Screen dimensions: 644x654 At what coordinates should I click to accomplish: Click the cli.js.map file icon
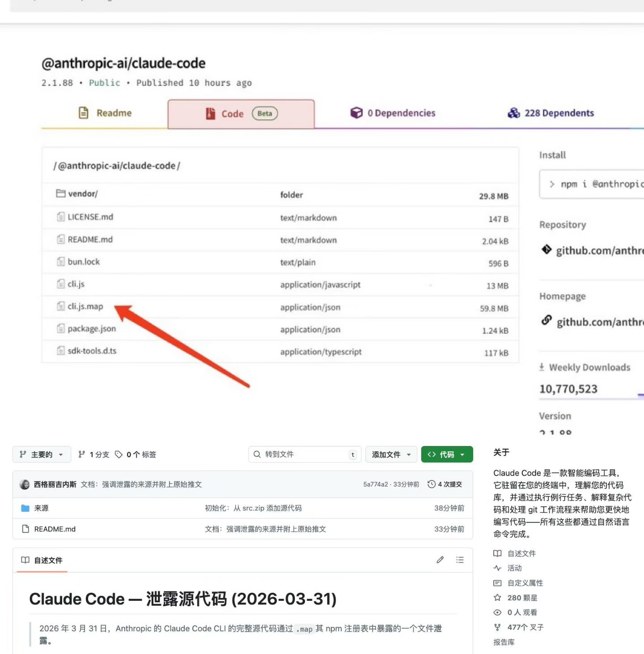[x=61, y=306]
